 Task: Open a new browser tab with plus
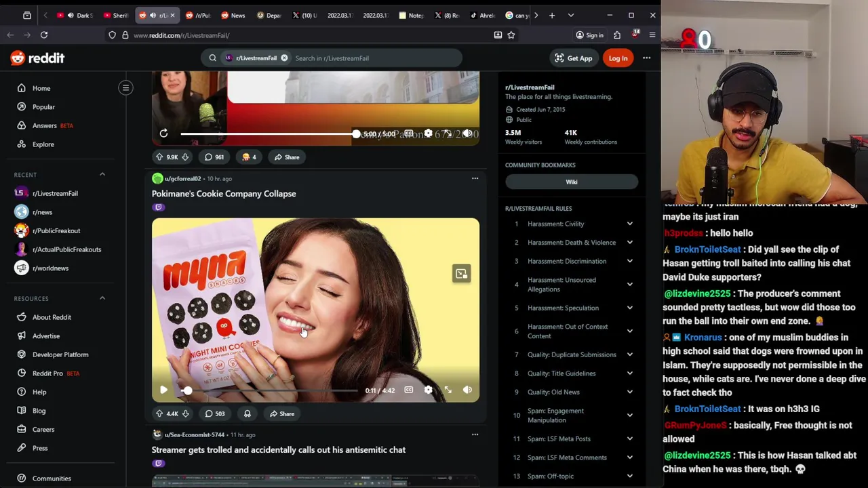click(552, 15)
